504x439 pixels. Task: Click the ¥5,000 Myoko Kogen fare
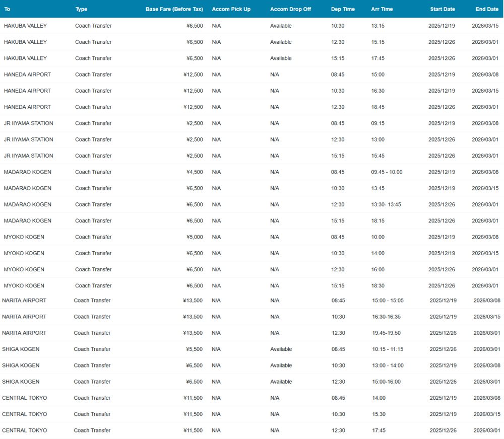click(x=194, y=237)
